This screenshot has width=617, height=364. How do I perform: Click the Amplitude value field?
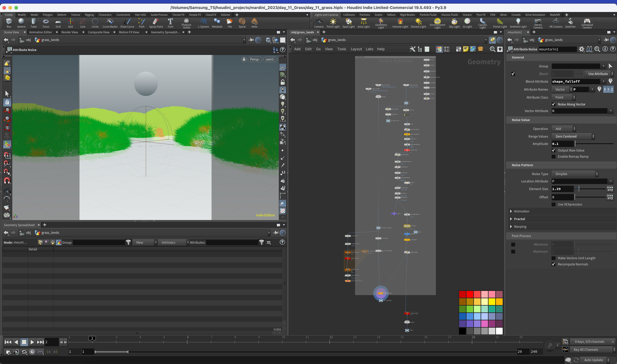click(x=562, y=144)
